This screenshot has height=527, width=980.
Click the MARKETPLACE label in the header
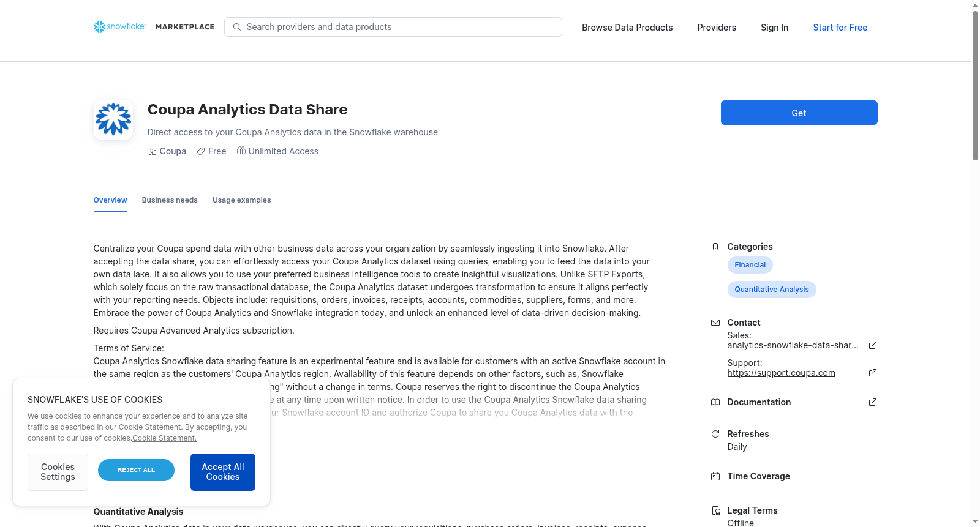click(185, 27)
